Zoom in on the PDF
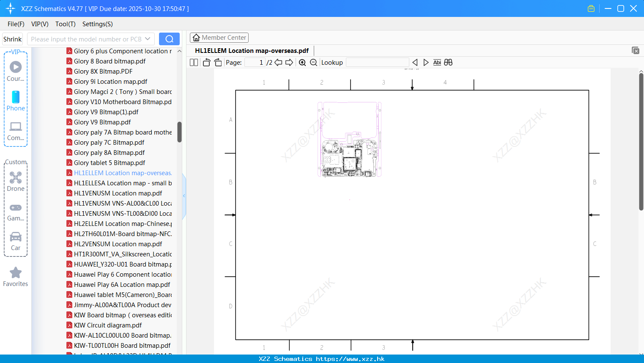The height and width of the screenshot is (363, 644). click(302, 63)
